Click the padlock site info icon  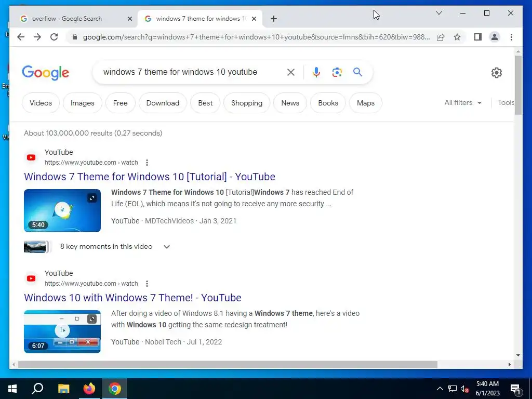(75, 37)
